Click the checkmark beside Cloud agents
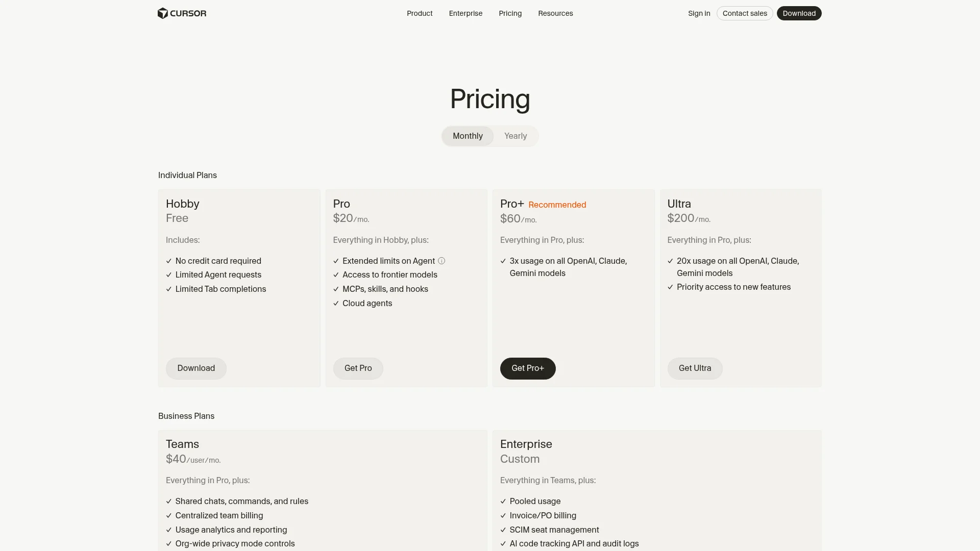 336,303
